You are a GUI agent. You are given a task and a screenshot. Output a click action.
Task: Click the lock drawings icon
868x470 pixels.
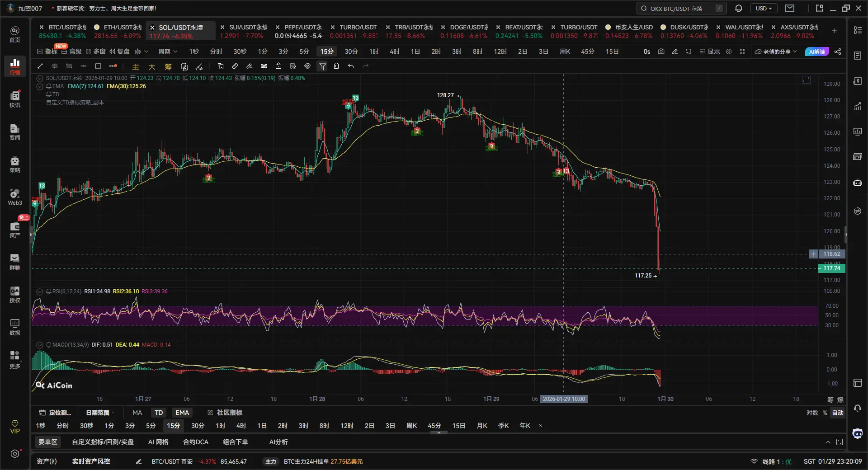pos(278,66)
